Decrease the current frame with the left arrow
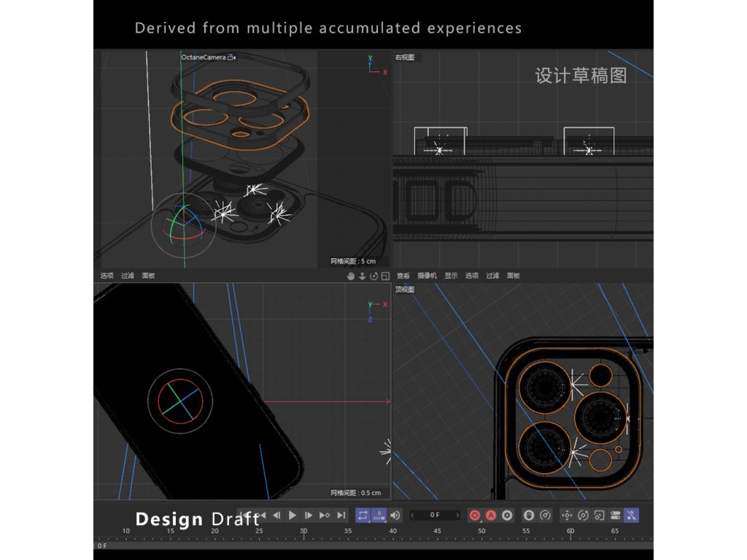Screen dimensions: 747x560 click(413, 515)
